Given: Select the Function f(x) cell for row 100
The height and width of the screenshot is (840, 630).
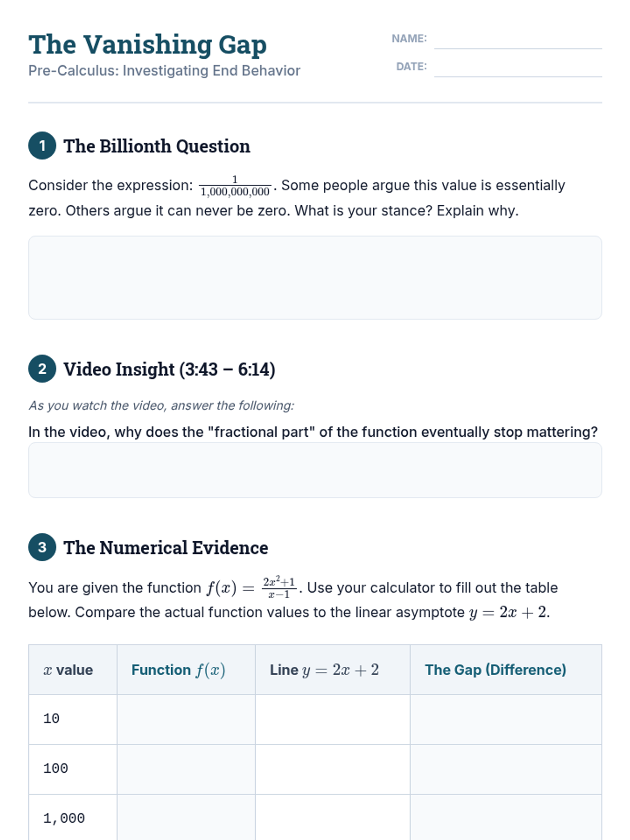Looking at the screenshot, I should (x=186, y=769).
